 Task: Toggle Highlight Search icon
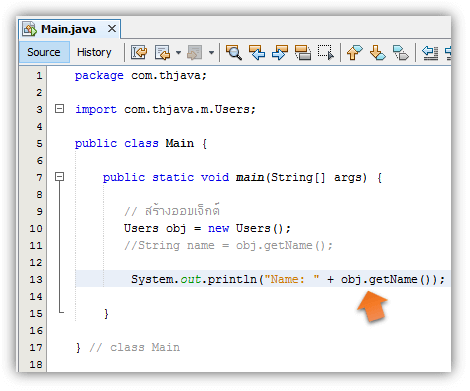pos(303,53)
